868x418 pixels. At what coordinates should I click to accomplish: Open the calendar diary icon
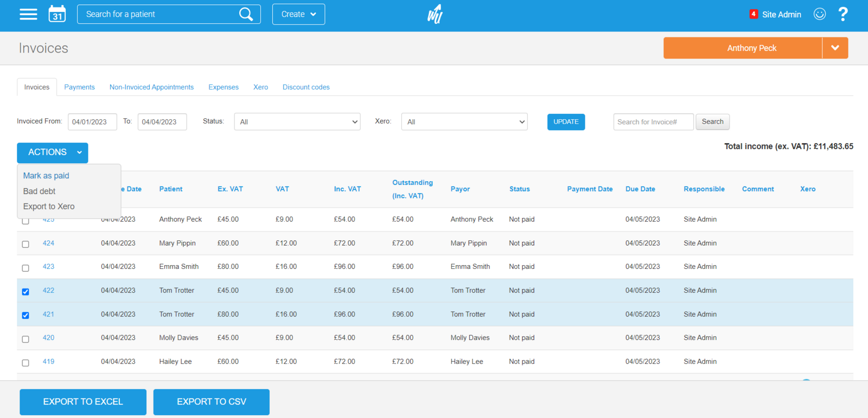pos(57,14)
